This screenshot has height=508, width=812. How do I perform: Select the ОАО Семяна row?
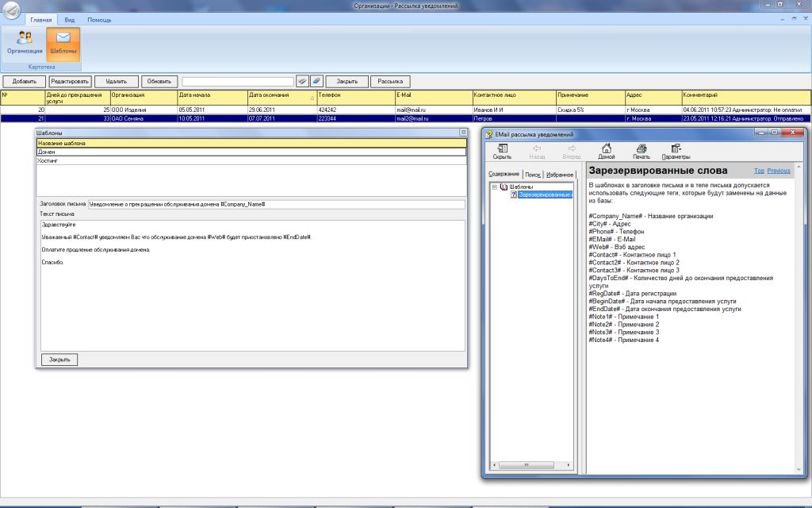[405, 118]
